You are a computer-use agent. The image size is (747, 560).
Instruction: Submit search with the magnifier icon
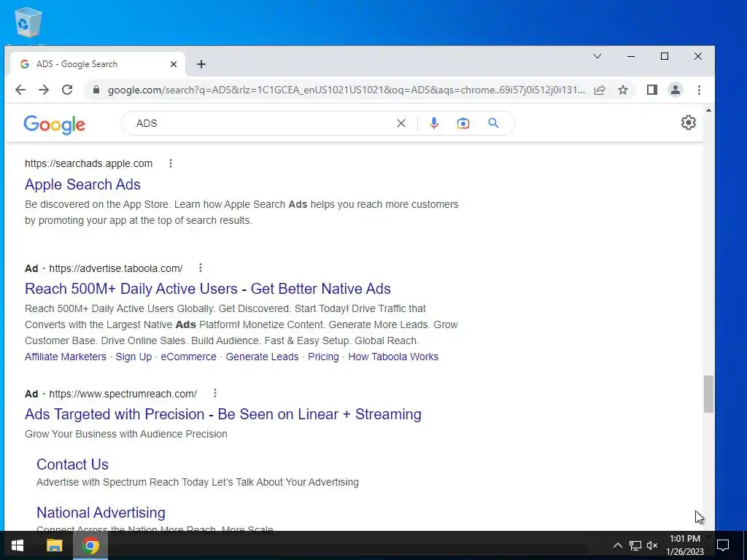click(494, 123)
